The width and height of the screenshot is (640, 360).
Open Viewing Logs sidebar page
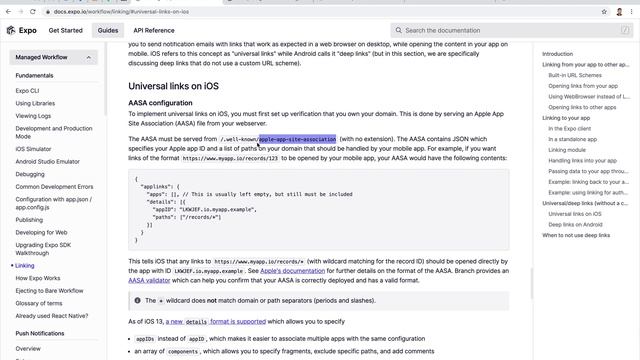pyautogui.click(x=33, y=116)
